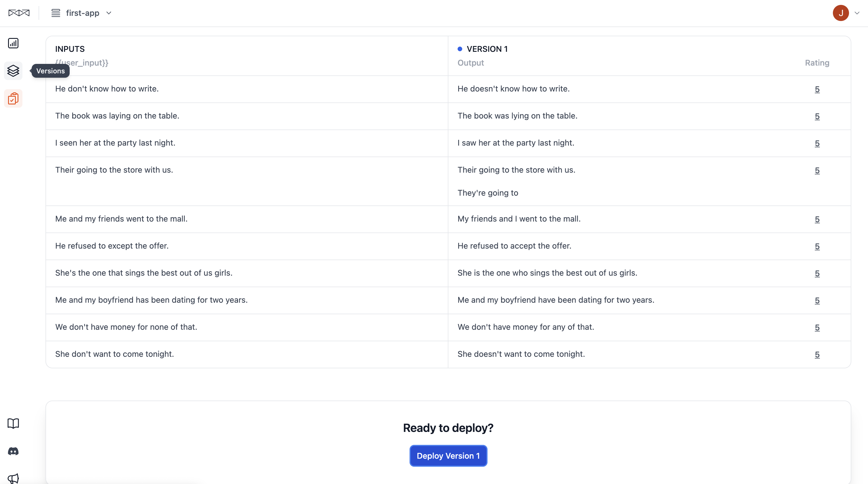This screenshot has width=868, height=484.
Task: Open rating 5 for "lying on the table" row
Action: coord(817,116)
